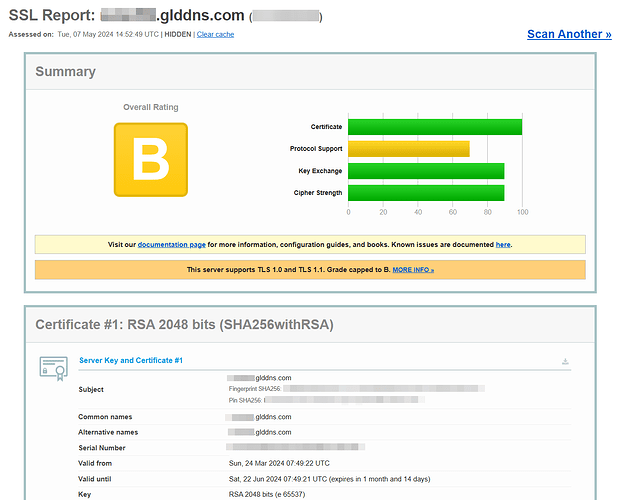The image size is (620, 500).
Task: Click Server Key and Certificate #1 heading
Action: [x=131, y=360]
